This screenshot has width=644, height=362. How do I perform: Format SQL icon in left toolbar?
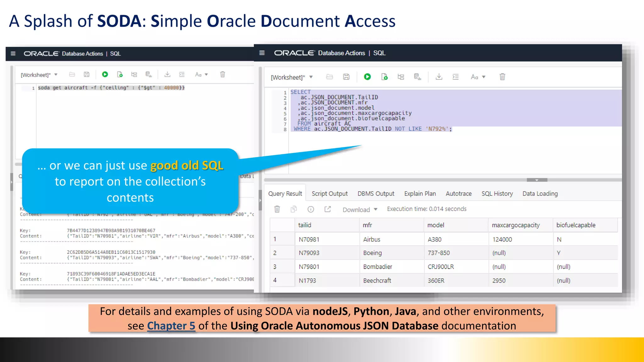click(x=182, y=74)
